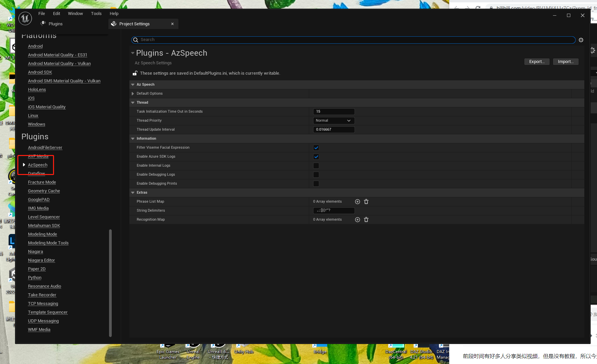Click the Unreal Engine logo icon
Image resolution: width=597 pixels, height=364 pixels.
[x=25, y=19]
